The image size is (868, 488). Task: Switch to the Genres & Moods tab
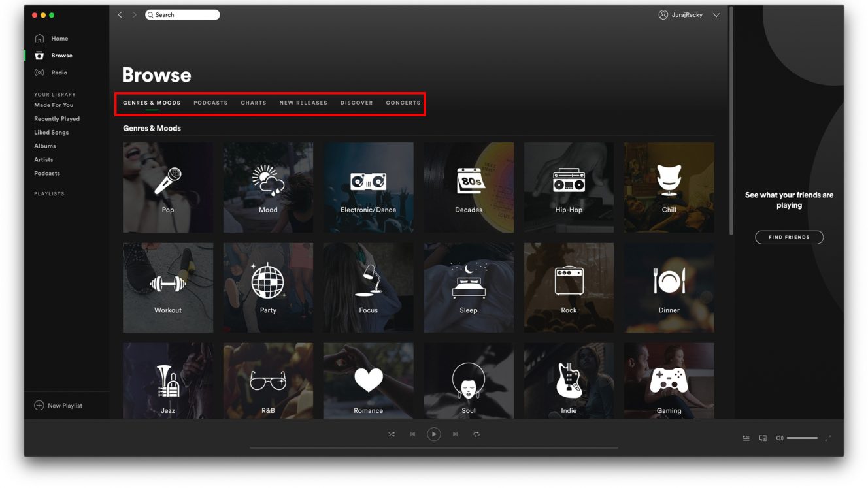click(x=152, y=103)
